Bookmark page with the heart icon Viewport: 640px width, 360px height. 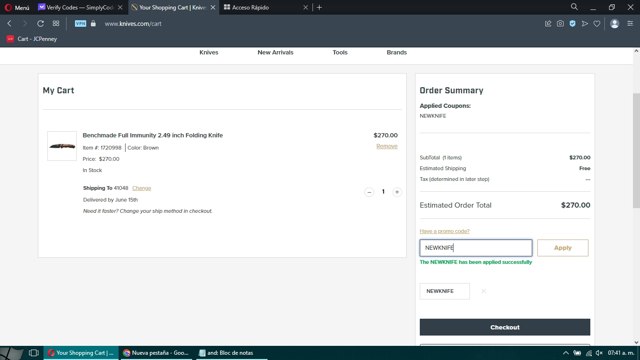point(597,24)
